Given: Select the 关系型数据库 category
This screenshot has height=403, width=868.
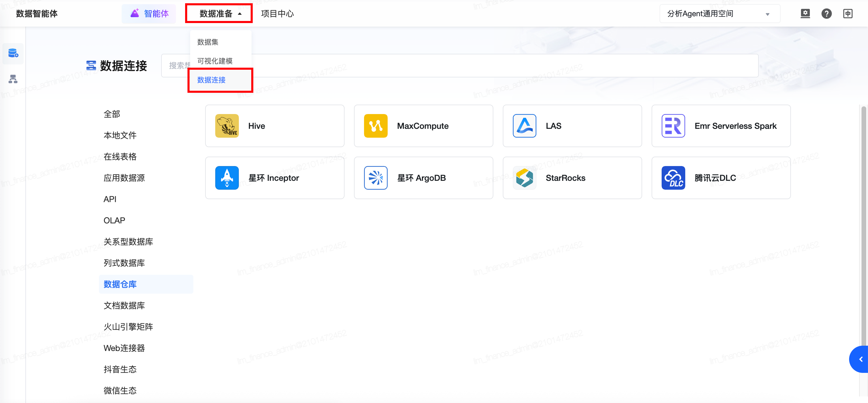Looking at the screenshot, I should click(146, 241).
